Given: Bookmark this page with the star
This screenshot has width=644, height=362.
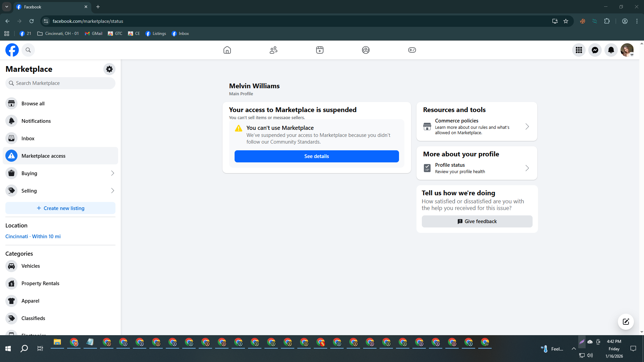Looking at the screenshot, I should click(x=566, y=21).
